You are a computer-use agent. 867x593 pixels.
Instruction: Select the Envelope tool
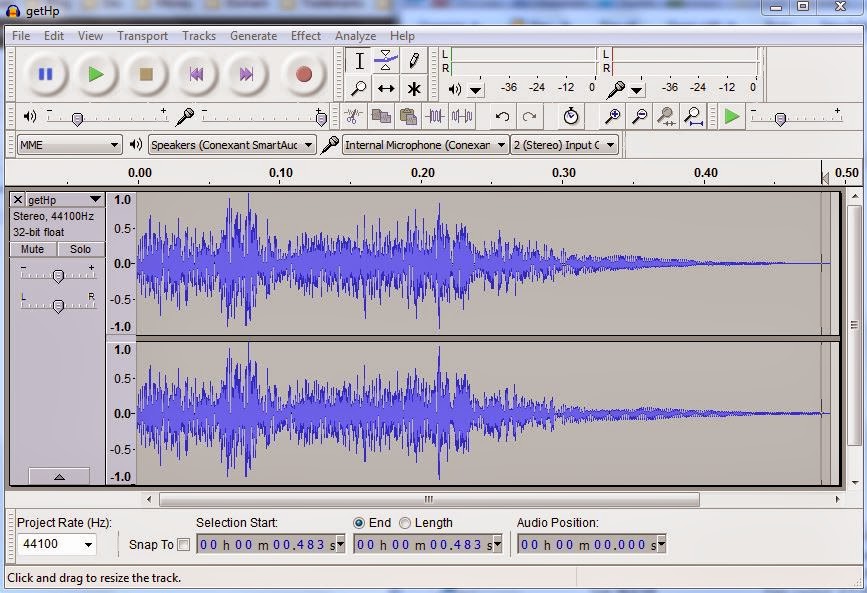pos(385,61)
